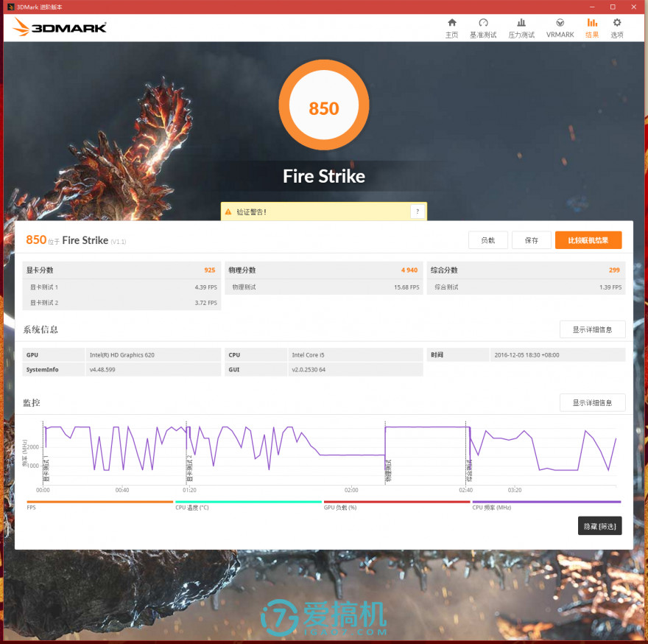The height and width of the screenshot is (644, 648).
Task: Click the 验证警告! warning banner text
Action: click(x=251, y=212)
